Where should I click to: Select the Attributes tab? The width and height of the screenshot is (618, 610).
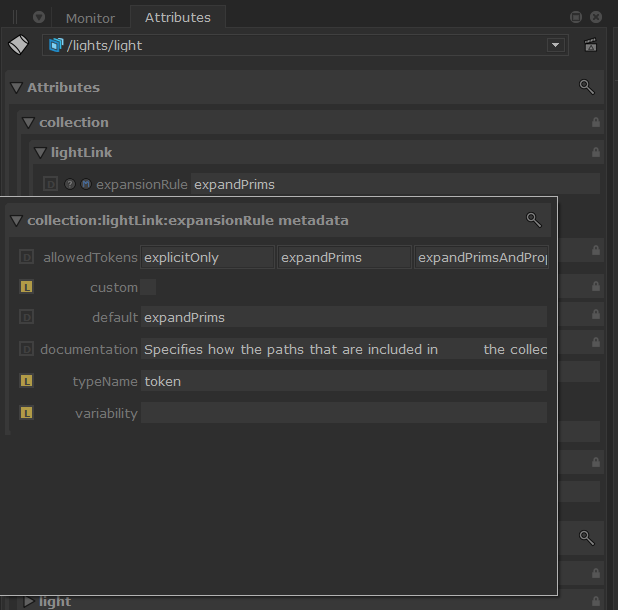click(178, 18)
